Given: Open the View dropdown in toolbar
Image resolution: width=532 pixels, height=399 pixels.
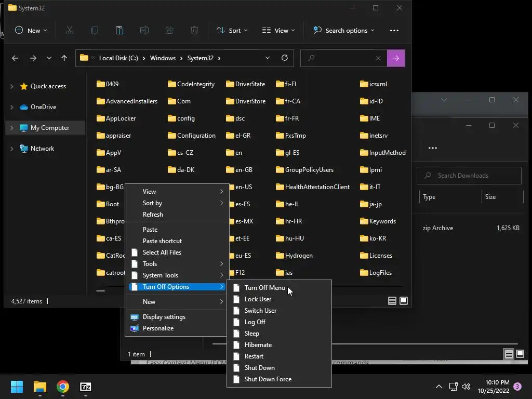Looking at the screenshot, I should (278, 31).
